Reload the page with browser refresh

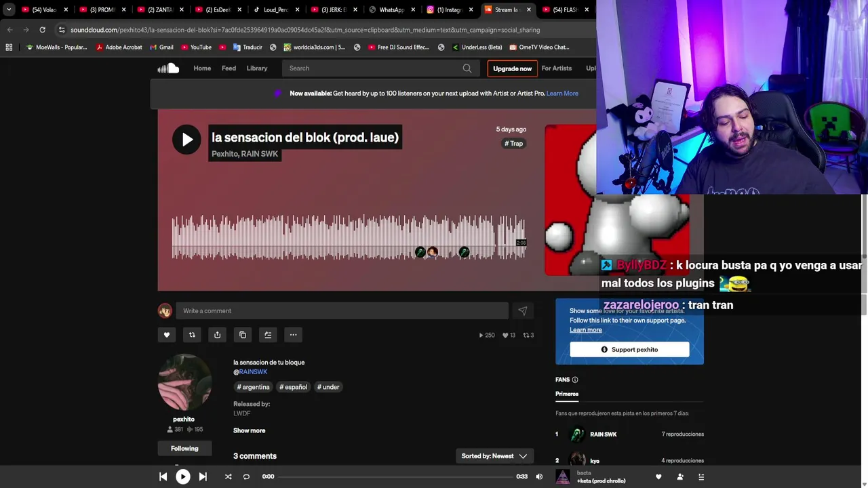[x=42, y=30]
